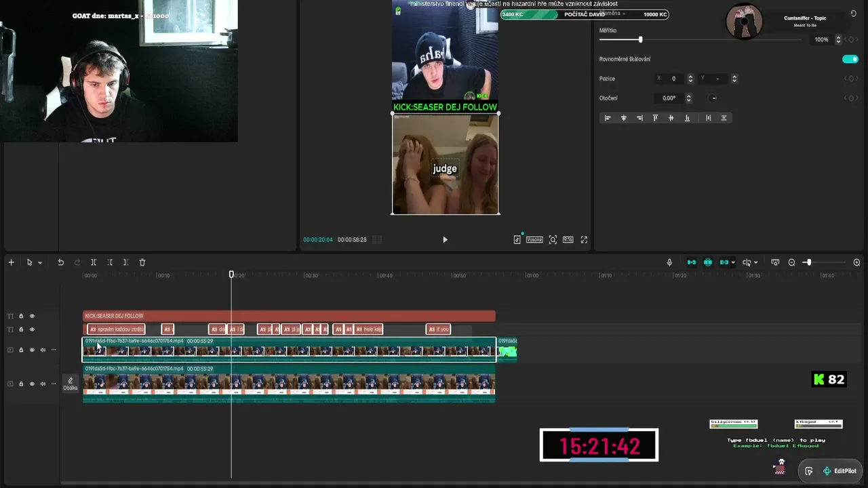Toggle auto snapping in timeline
Viewport: 868px width, 488px height.
tap(708, 262)
